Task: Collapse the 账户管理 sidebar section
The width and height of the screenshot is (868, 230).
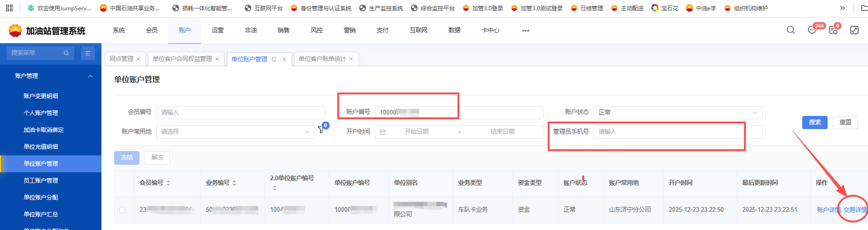Action: click(x=90, y=76)
